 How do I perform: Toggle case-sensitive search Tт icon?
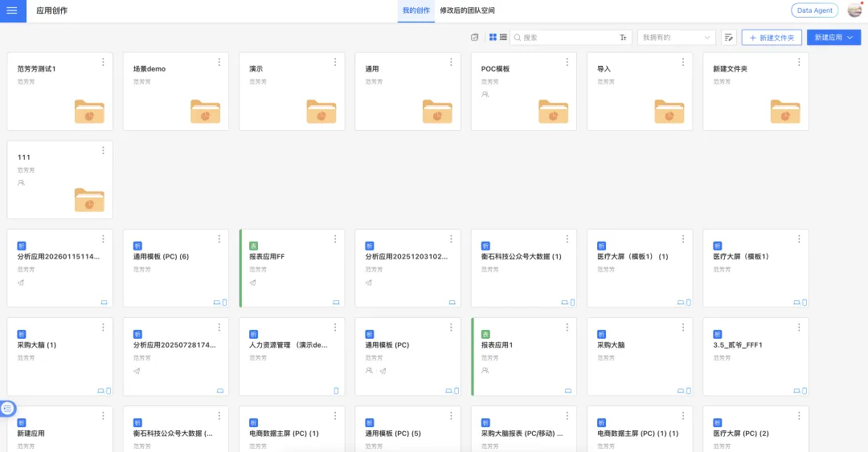624,37
